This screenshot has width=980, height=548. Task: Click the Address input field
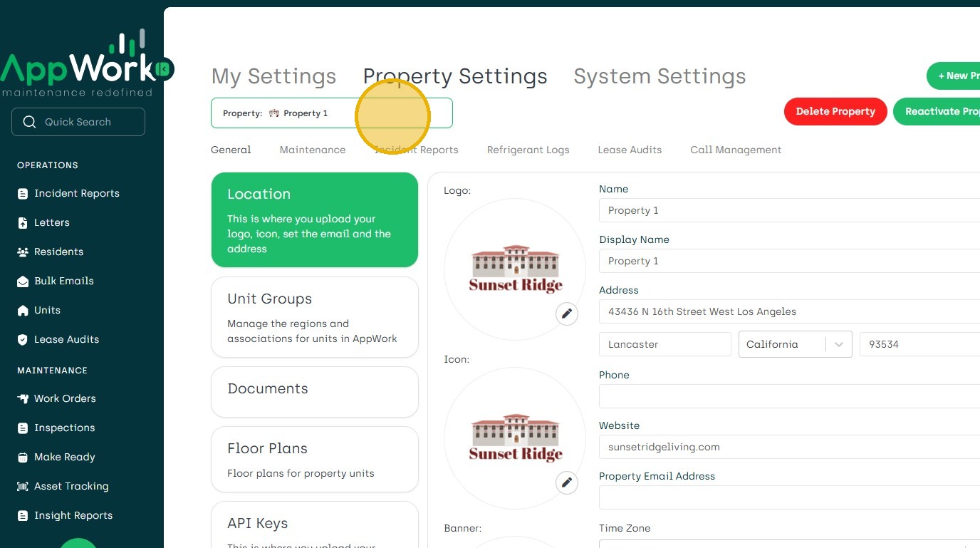coord(789,311)
